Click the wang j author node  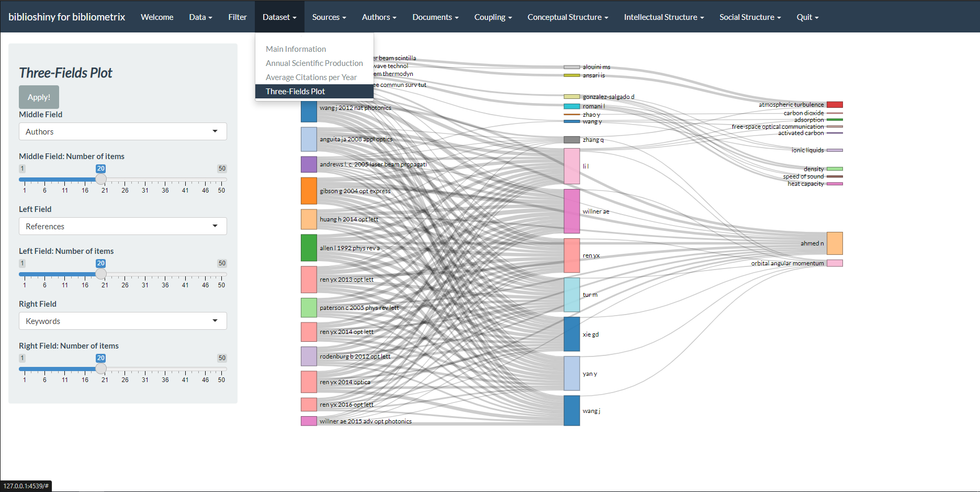coord(572,411)
